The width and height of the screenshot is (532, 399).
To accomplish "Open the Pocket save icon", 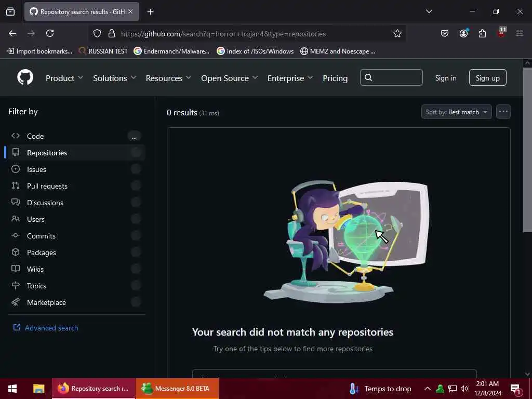I will pos(445,33).
